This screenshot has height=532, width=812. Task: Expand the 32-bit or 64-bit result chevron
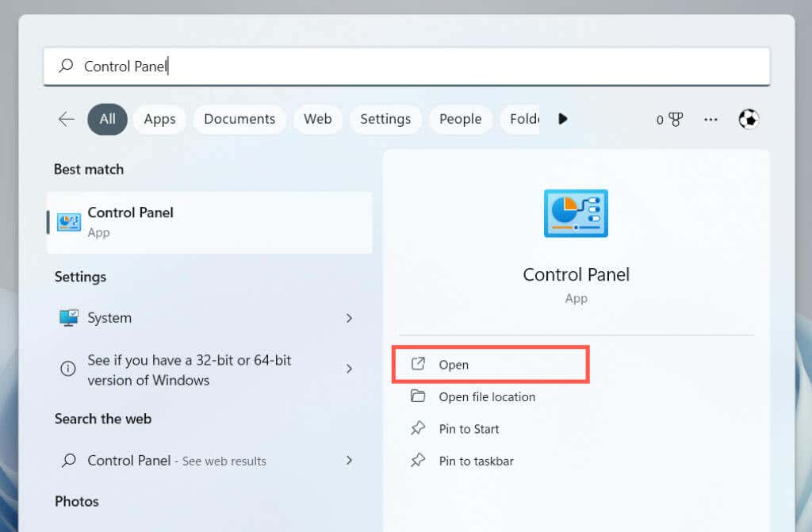click(x=349, y=369)
